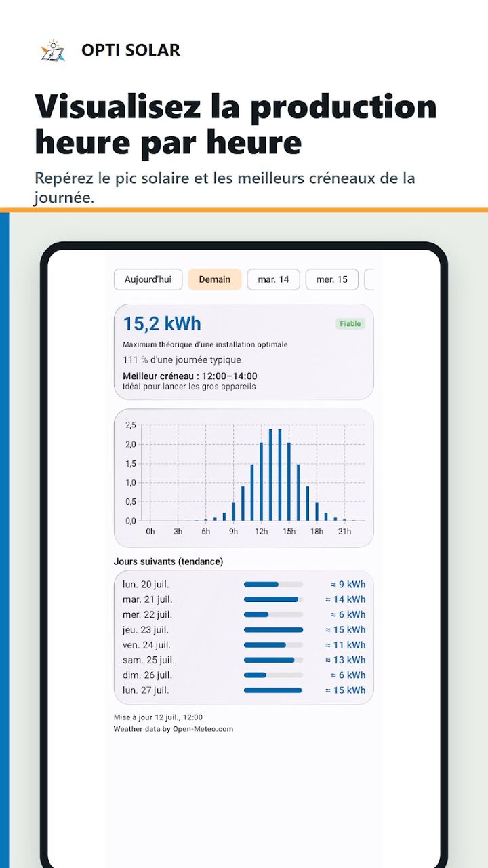Click the ≈ 13 kWh value

tap(345, 660)
